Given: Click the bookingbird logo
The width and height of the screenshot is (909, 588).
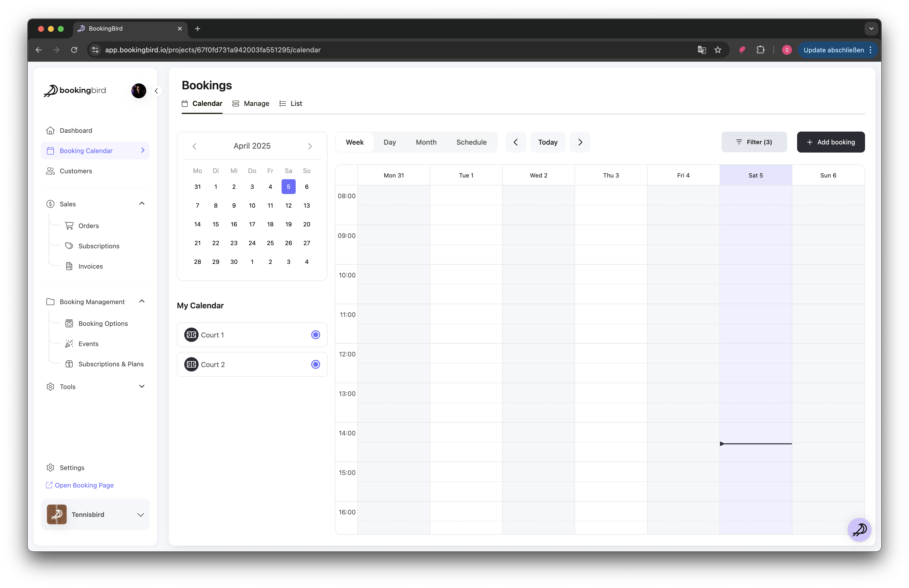Looking at the screenshot, I should click(x=75, y=90).
